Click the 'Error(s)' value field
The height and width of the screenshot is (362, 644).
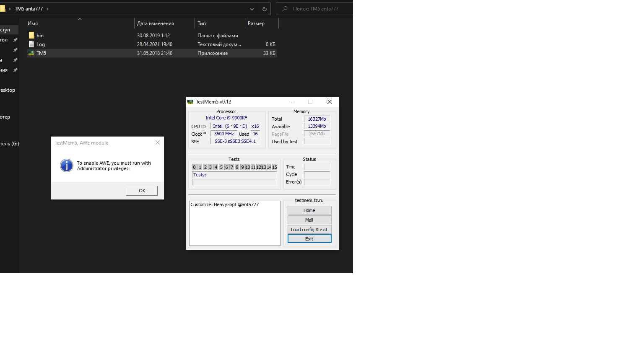[x=317, y=182]
